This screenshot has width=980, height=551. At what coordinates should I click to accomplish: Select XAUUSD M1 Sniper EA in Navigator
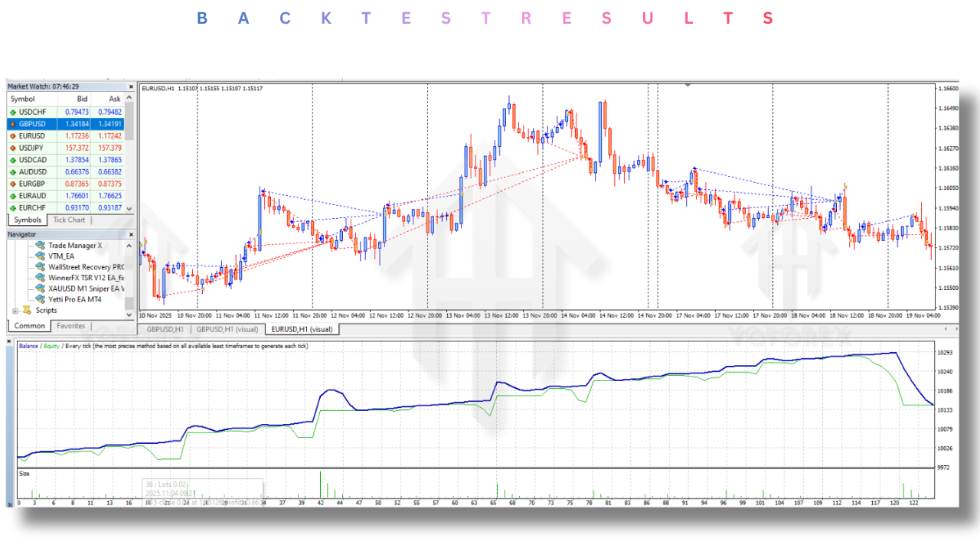(86, 289)
